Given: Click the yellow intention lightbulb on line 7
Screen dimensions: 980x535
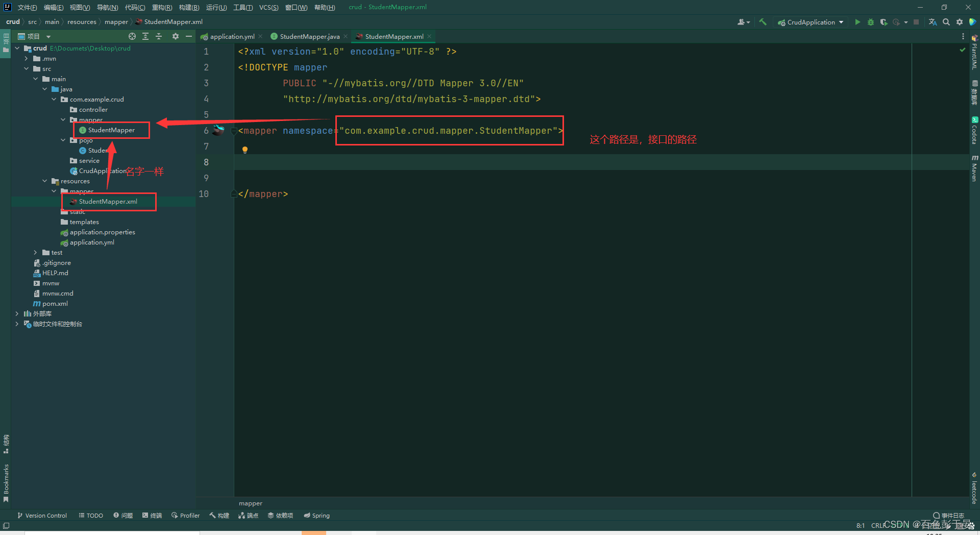Looking at the screenshot, I should 245,150.
